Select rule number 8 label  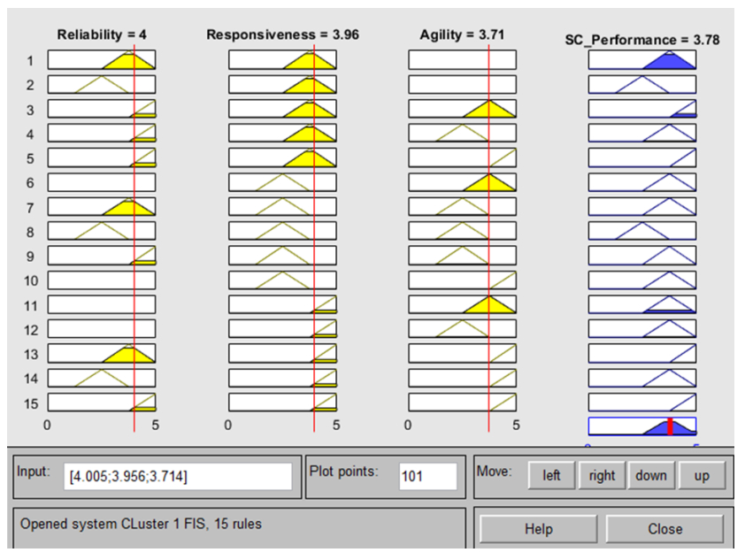[x=30, y=232]
